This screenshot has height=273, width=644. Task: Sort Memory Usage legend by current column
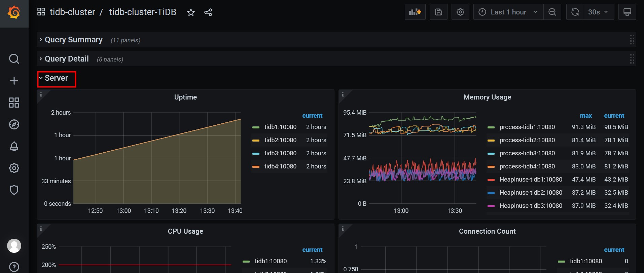coord(614,116)
